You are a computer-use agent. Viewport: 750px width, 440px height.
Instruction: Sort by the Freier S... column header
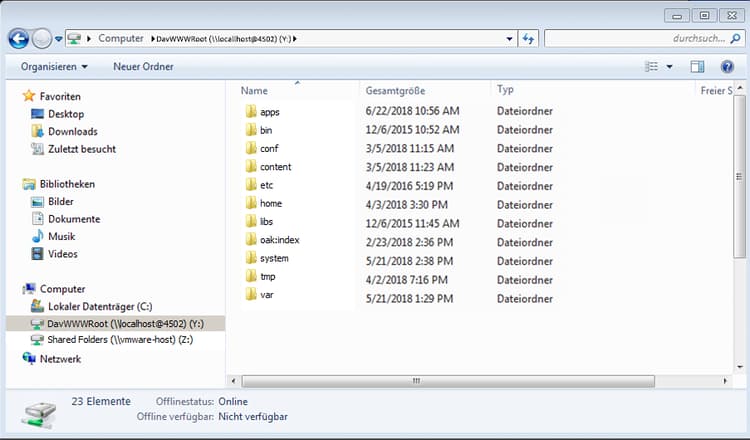pos(715,90)
